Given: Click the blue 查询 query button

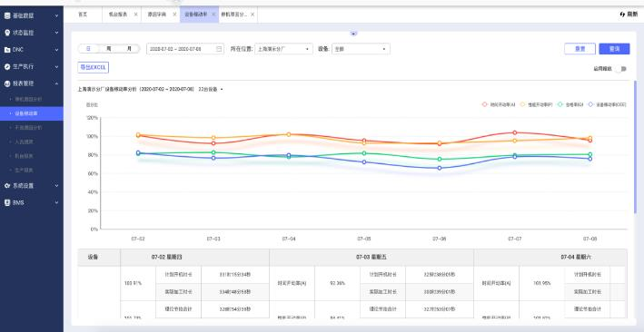Looking at the screenshot, I should tap(614, 49).
